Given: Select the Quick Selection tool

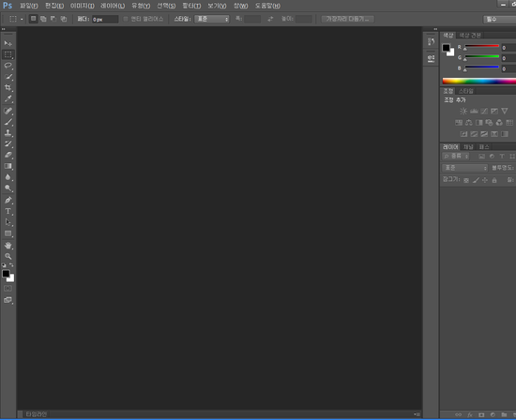Looking at the screenshot, I should [x=8, y=77].
